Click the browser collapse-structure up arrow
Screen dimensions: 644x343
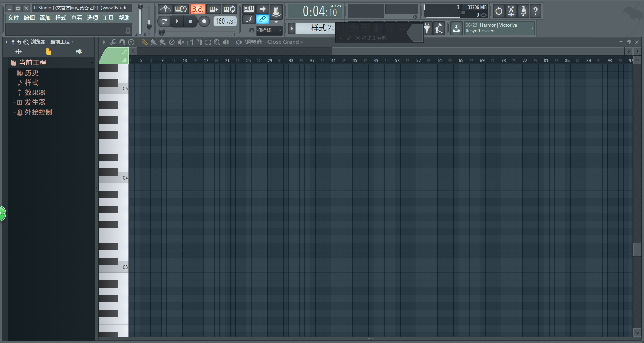[x=13, y=42]
